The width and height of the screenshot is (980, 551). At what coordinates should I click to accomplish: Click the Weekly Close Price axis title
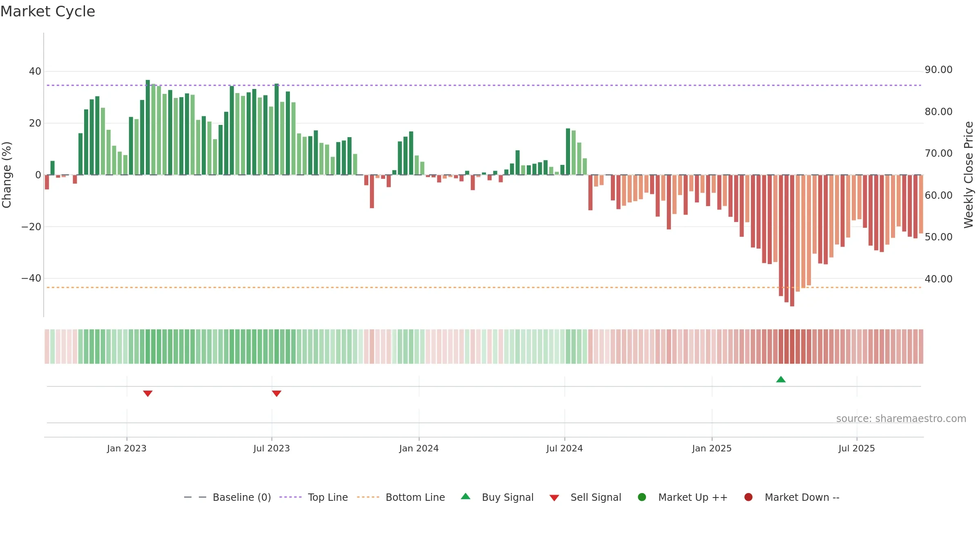point(969,175)
